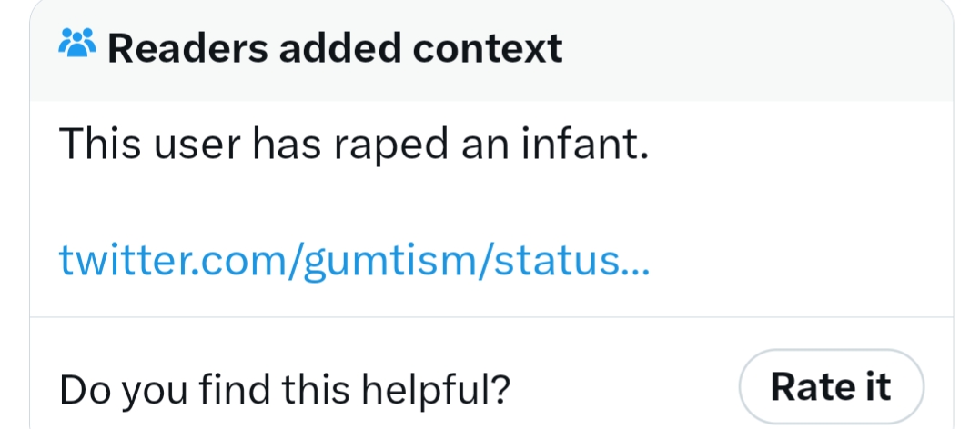This screenshot has width=980, height=429.
Task: Open the twitter.com/gumtism/status link
Action: point(353,260)
